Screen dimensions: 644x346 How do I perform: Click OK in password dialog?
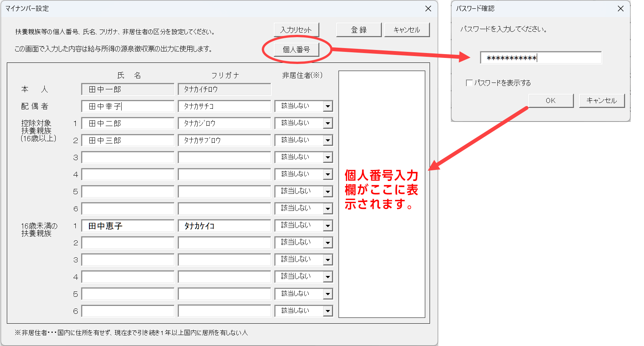pos(551,101)
